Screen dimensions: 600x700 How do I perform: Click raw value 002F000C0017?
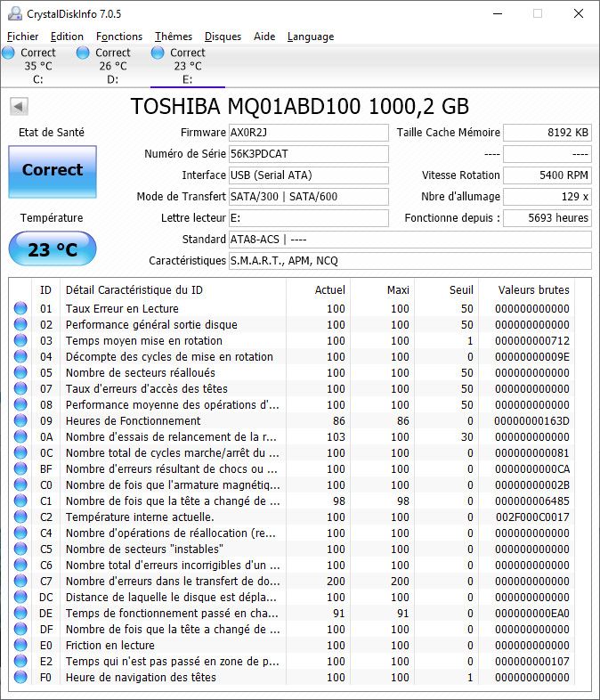(x=532, y=517)
